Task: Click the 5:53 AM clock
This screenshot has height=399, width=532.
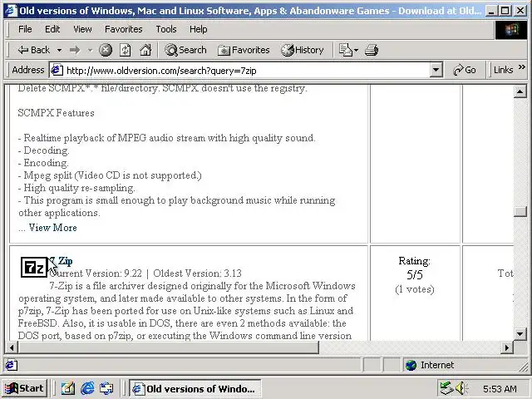Action: click(x=500, y=389)
